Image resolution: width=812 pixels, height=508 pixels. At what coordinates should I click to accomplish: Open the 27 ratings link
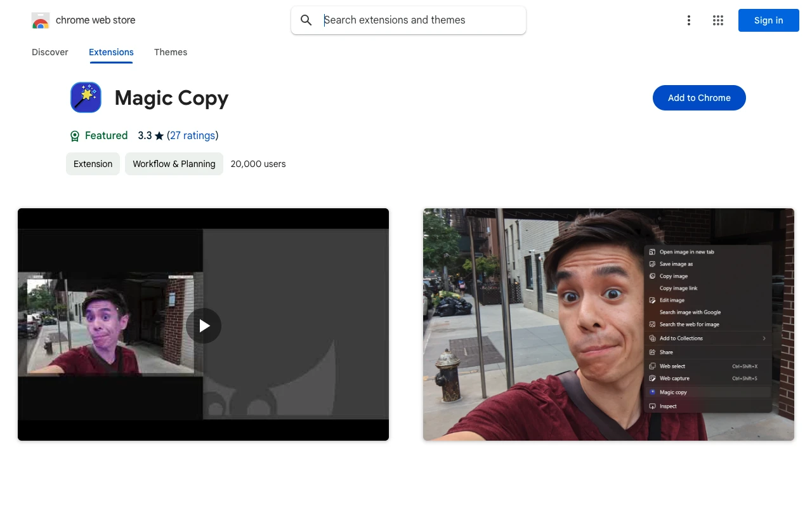pos(193,135)
